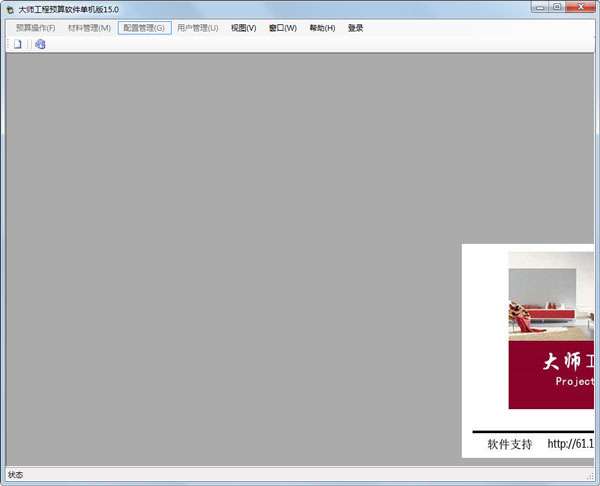This screenshot has height=486, width=600.
Task: Click the 登录 menu item
Action: pyautogui.click(x=355, y=28)
